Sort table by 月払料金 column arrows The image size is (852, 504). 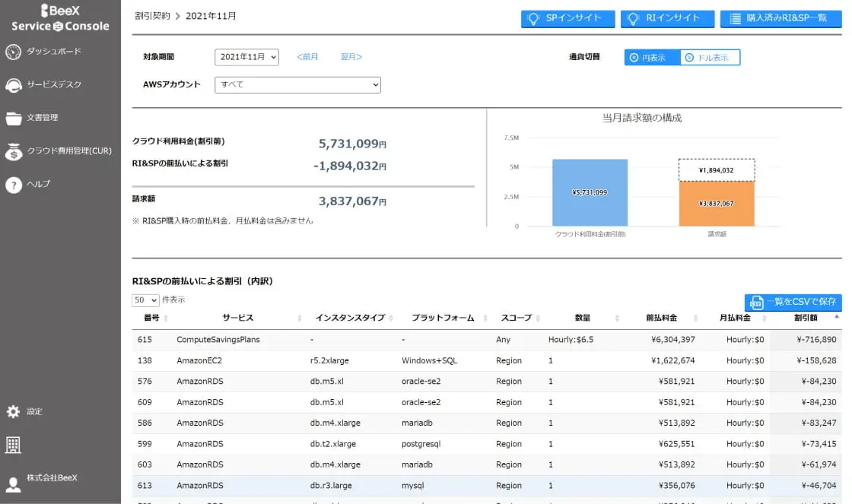[x=765, y=319]
